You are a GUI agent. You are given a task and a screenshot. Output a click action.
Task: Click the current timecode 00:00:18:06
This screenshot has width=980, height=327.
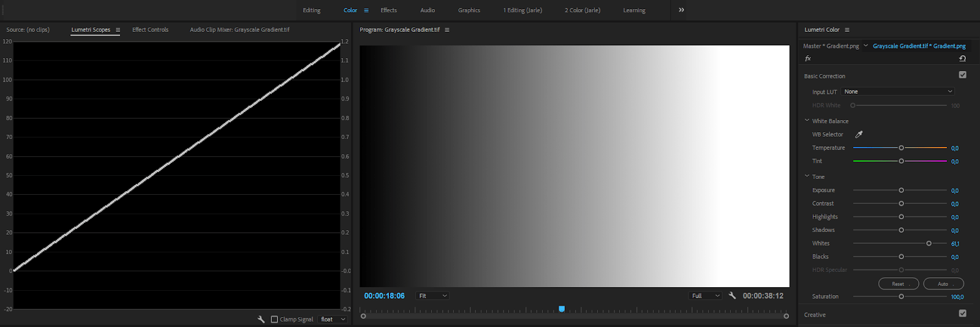(384, 296)
